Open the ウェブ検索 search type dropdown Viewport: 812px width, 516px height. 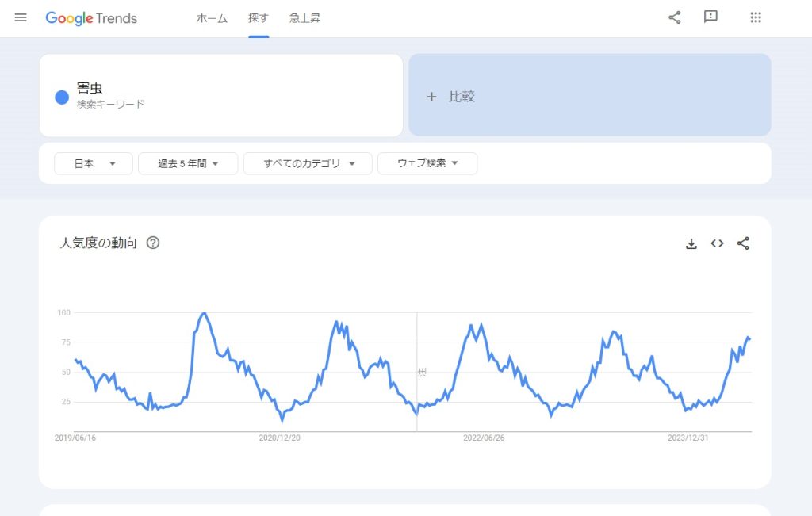click(427, 163)
